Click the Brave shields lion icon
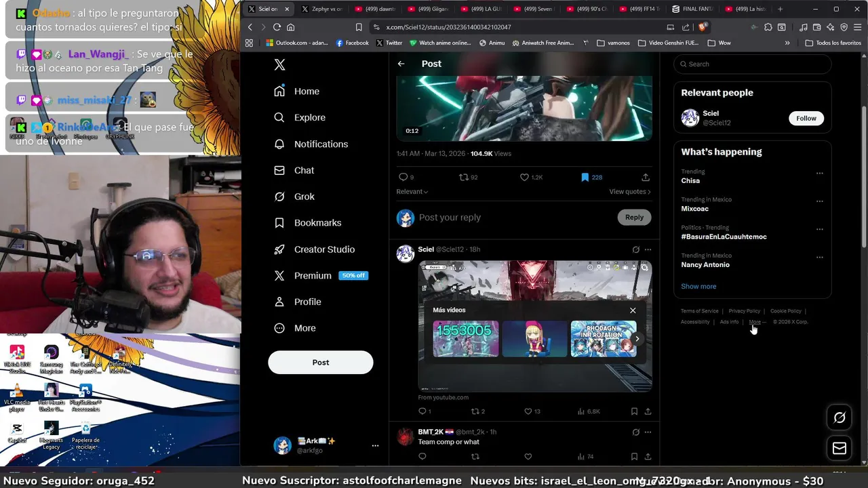 click(703, 27)
